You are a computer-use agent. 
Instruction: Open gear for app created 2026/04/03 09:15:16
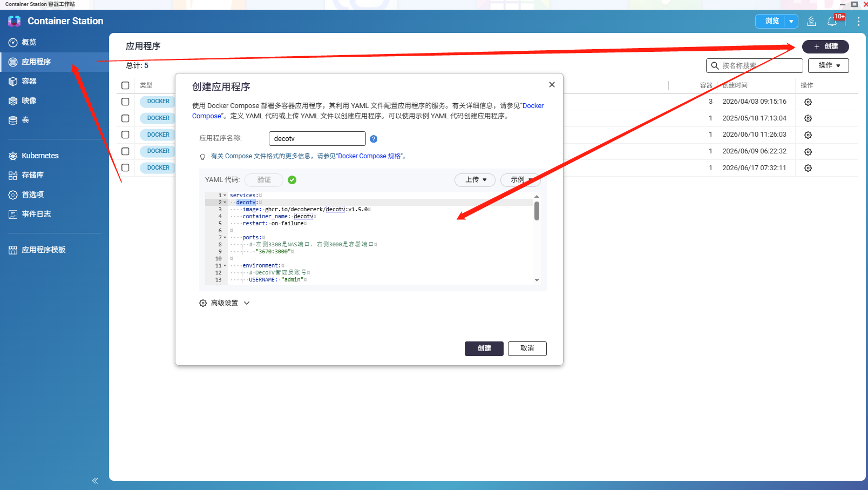tap(808, 102)
